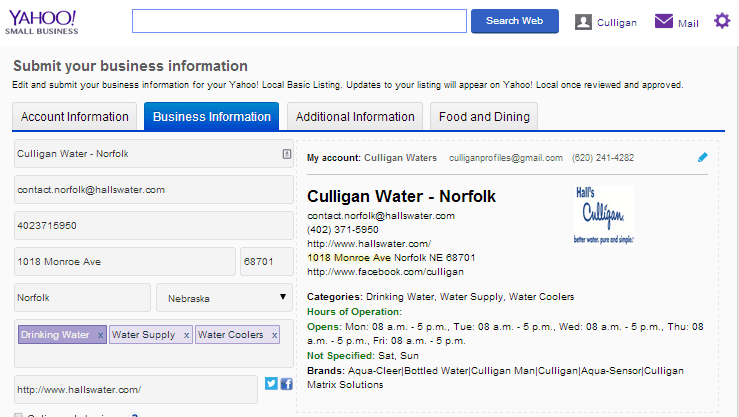
Task: Focus the web search input box
Action: click(299, 21)
